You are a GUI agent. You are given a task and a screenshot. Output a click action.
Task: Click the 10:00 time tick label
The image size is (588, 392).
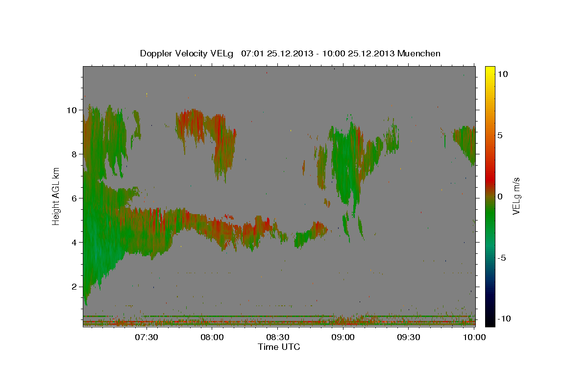(474, 337)
